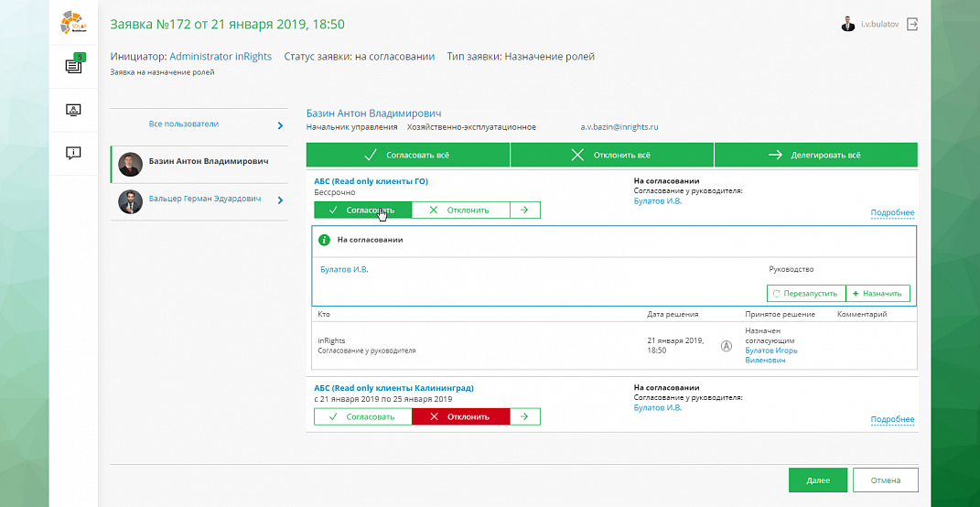Open Бальцер Герман Эдуардович's avatar
This screenshot has width=980, height=507.
[x=130, y=202]
